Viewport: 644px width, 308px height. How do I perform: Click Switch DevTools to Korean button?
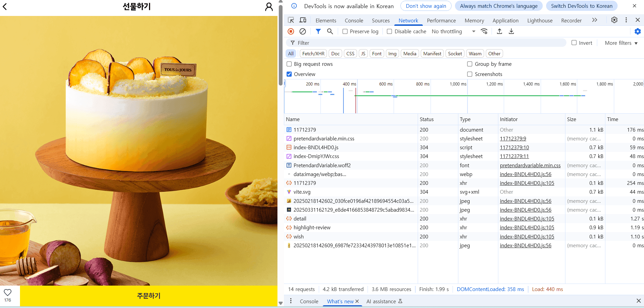tap(581, 6)
